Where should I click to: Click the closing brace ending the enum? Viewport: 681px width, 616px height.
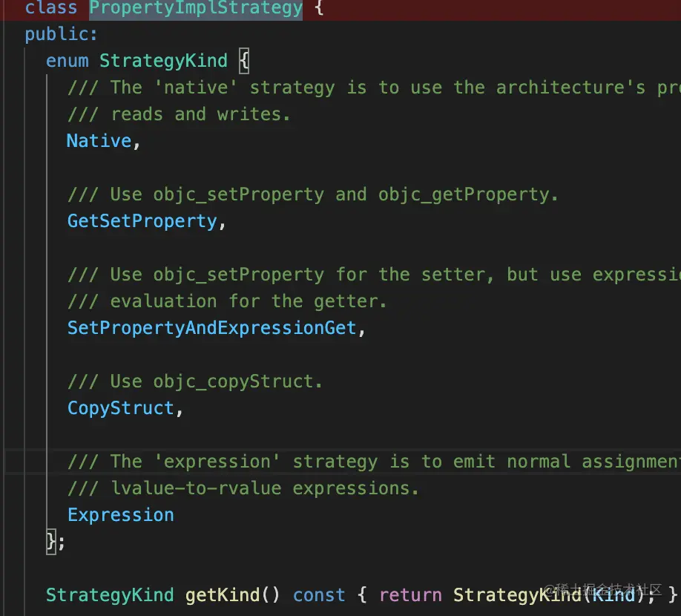point(51,542)
